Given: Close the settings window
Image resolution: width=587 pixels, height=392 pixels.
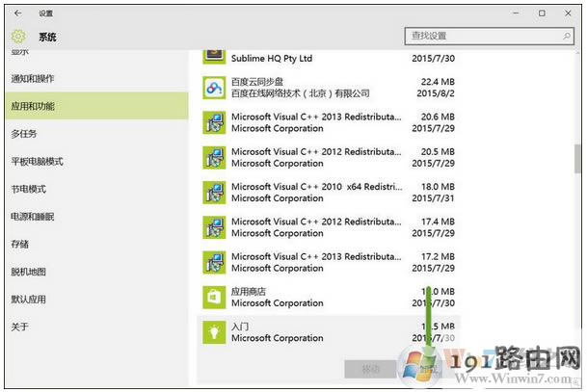Looking at the screenshot, I should 568,13.
